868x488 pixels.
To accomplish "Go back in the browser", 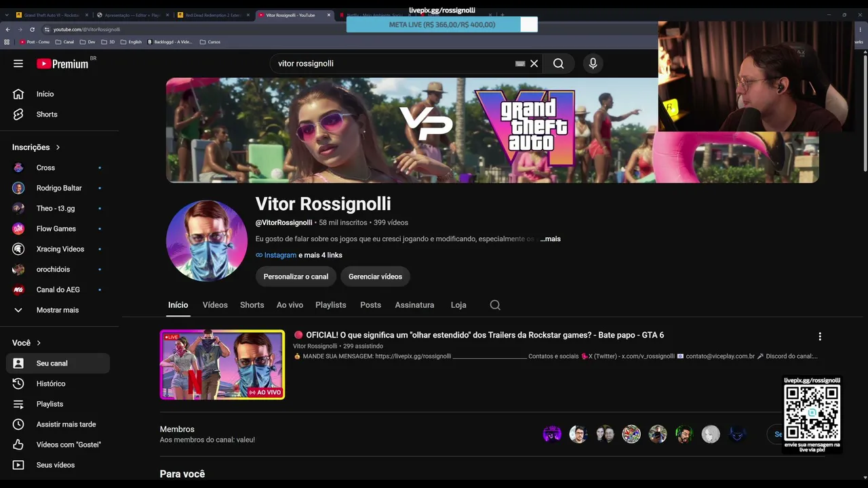I will (x=7, y=29).
